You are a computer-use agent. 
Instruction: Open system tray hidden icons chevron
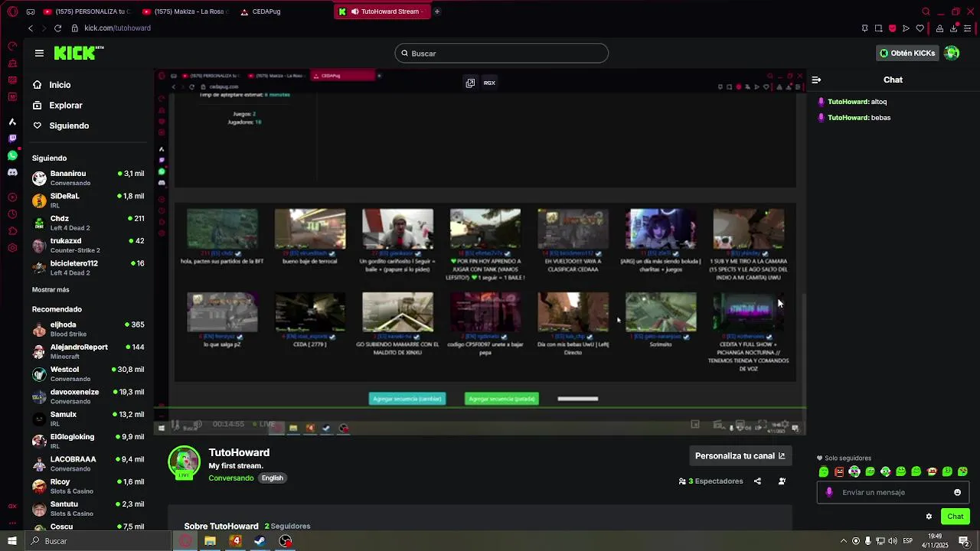(x=844, y=541)
